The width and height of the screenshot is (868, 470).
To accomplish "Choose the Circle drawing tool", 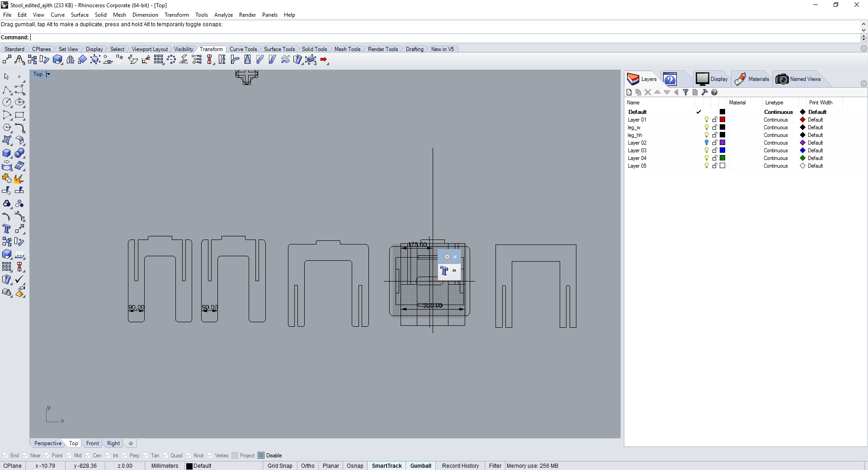I will click(7, 103).
